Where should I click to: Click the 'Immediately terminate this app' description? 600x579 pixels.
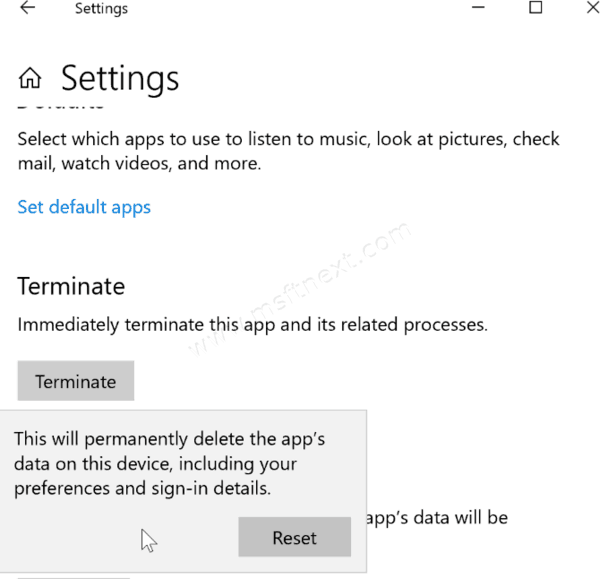252,325
